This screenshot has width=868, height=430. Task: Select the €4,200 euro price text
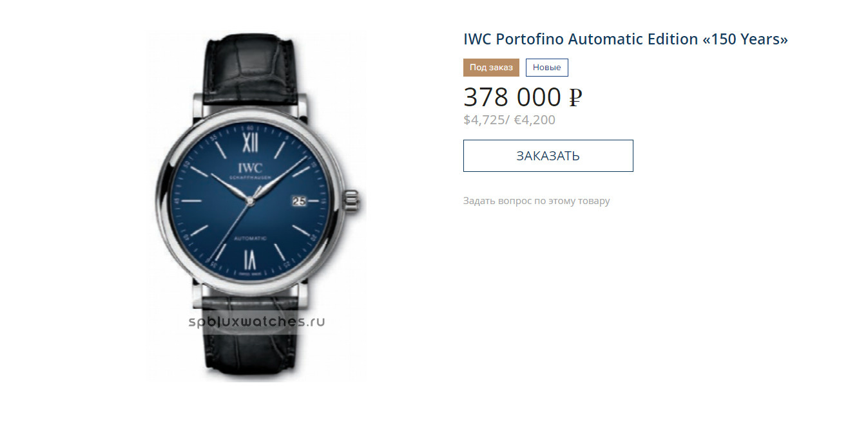534,120
